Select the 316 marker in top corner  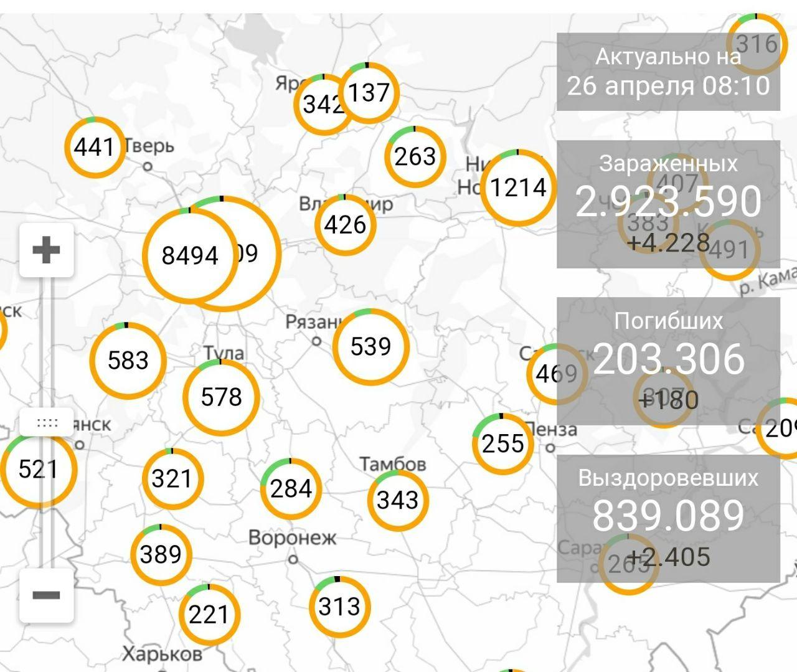pos(757,44)
